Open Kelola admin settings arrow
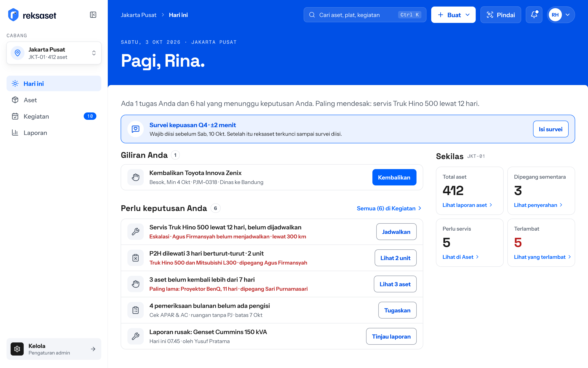Image resolution: width=588 pixels, height=368 pixels. coord(93,349)
